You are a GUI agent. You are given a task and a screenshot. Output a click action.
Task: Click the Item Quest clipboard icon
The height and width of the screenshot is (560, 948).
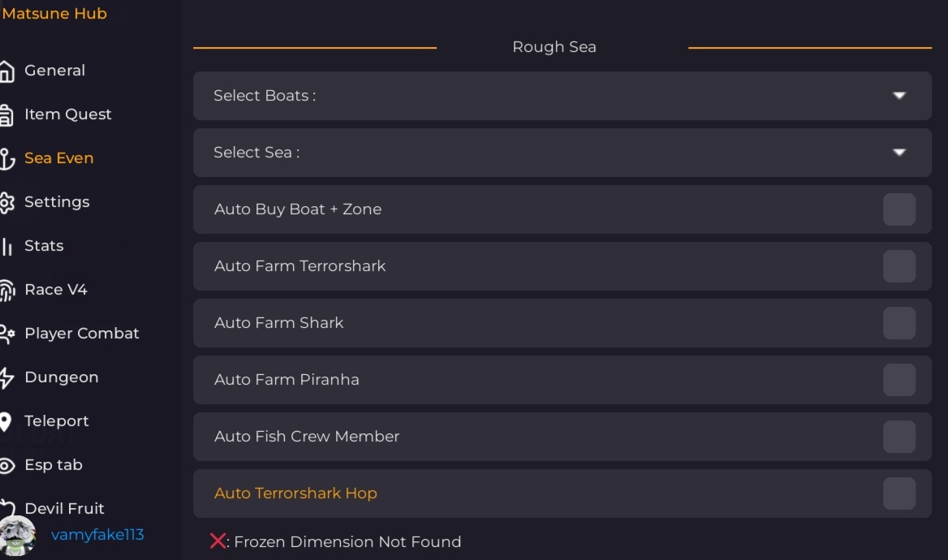6,115
